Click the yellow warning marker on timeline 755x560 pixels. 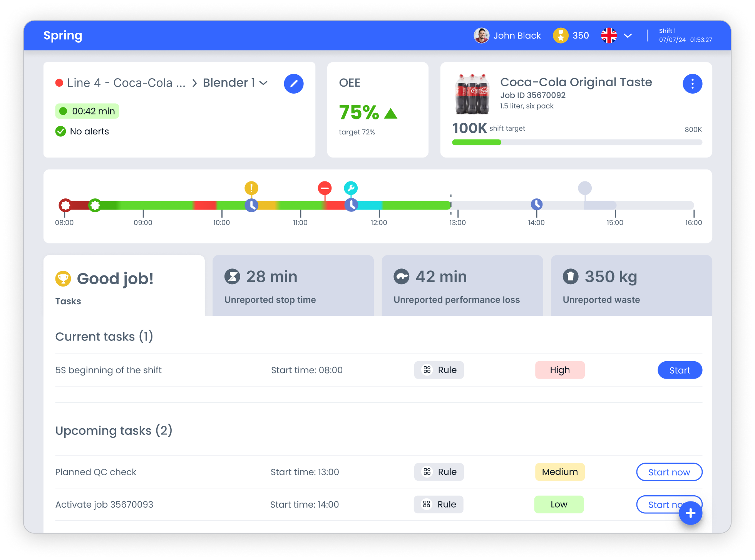click(x=251, y=188)
